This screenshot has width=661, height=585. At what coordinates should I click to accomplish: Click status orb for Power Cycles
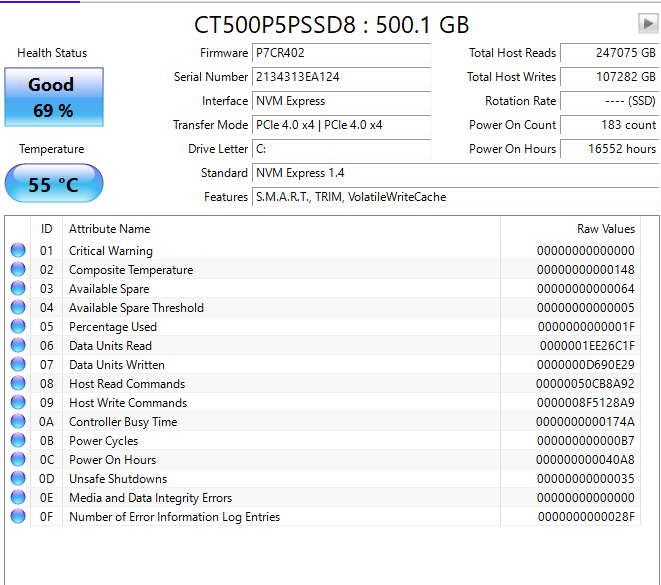18,440
